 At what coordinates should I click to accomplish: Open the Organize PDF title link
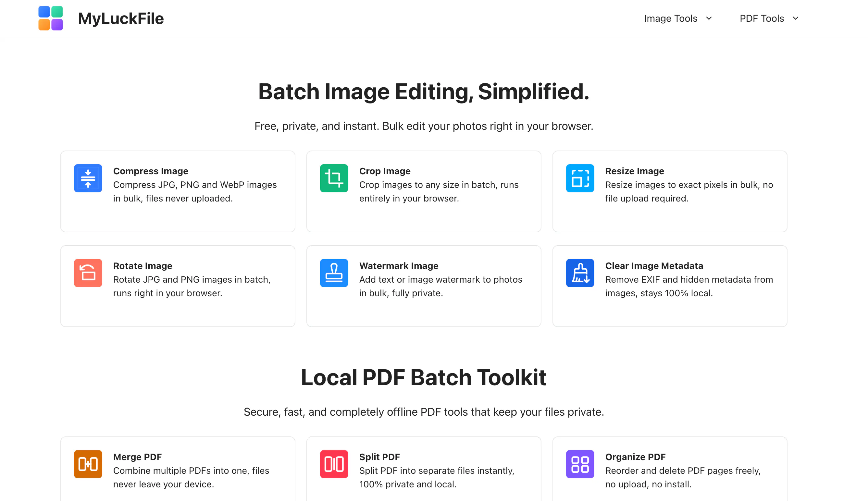click(635, 457)
